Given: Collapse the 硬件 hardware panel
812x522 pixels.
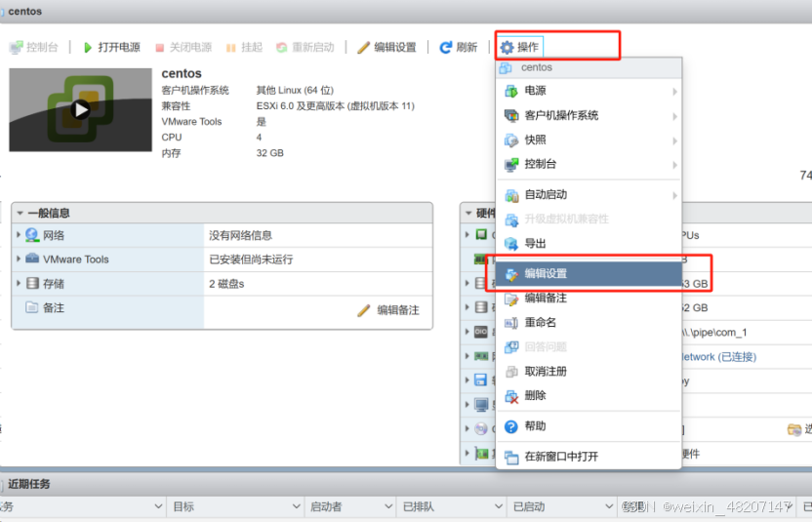Looking at the screenshot, I should click(468, 213).
